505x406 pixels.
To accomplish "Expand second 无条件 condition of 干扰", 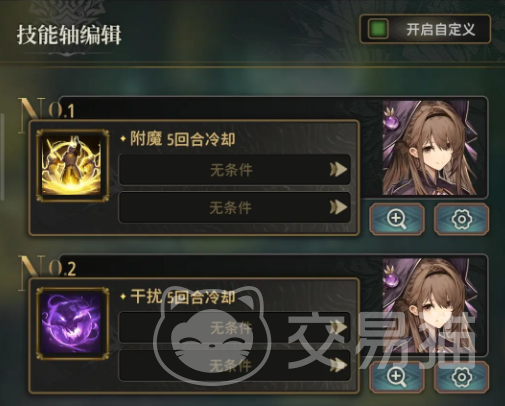I will coord(234,365).
